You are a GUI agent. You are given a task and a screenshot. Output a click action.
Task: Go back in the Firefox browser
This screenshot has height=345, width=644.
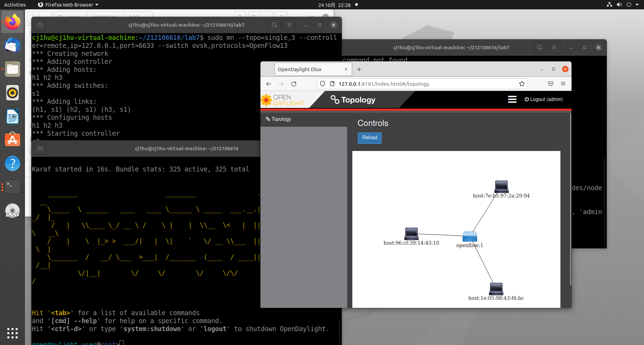coord(269,84)
